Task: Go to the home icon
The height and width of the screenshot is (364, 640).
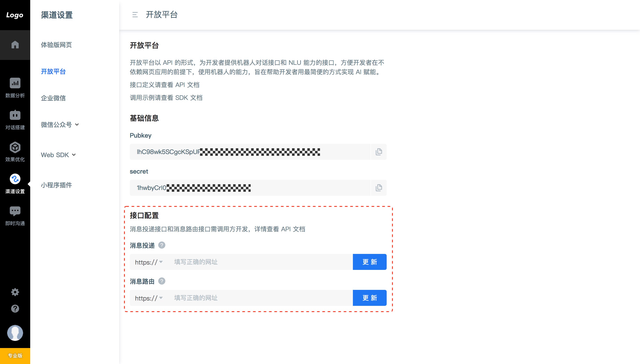Action: 15,45
